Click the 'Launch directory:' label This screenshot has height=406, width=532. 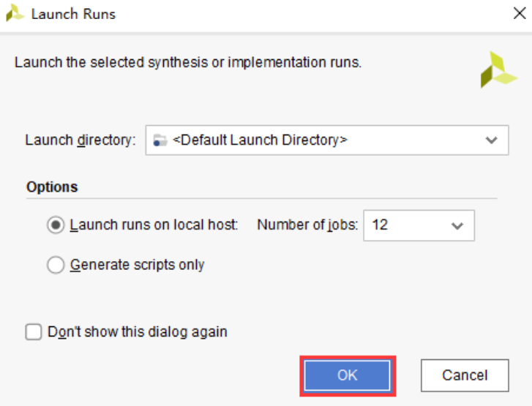click(80, 140)
